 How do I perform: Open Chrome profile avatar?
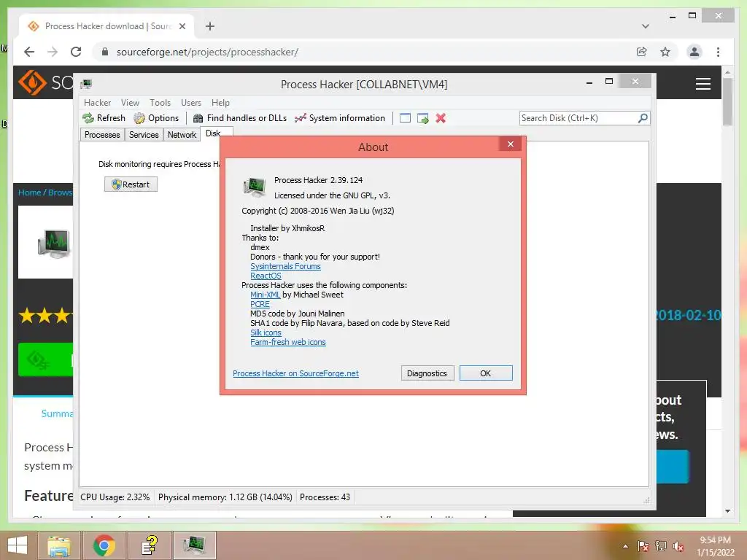point(694,52)
